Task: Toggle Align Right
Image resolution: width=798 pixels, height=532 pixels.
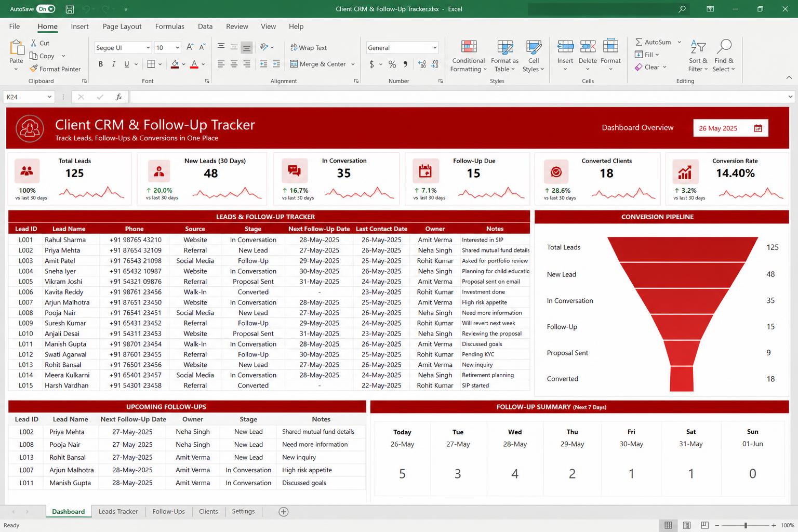Action: [x=247, y=64]
